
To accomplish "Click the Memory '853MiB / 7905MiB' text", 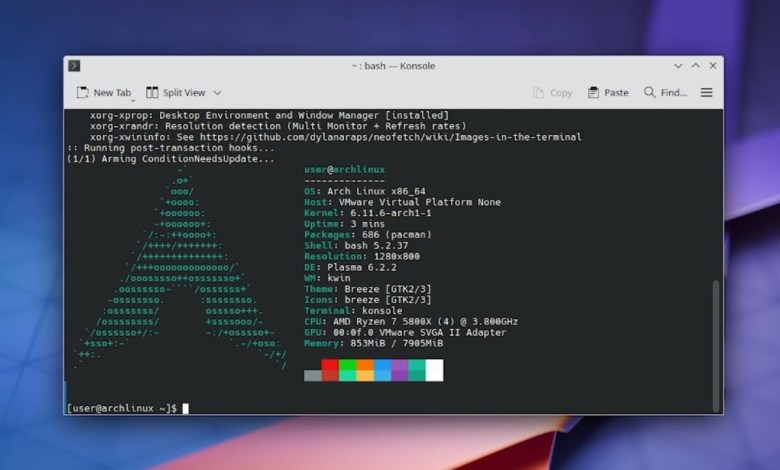I will pyautogui.click(x=396, y=343).
